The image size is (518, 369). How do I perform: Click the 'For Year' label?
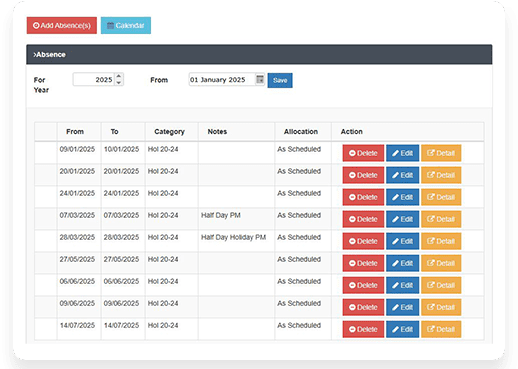[41, 85]
